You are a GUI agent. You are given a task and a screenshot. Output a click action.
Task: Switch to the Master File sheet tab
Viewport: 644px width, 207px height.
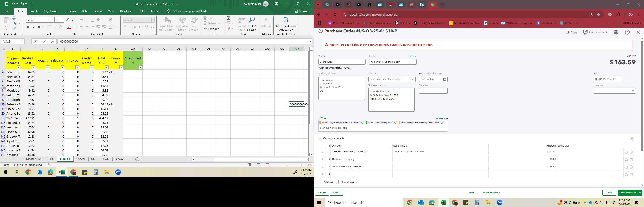click(x=34, y=159)
